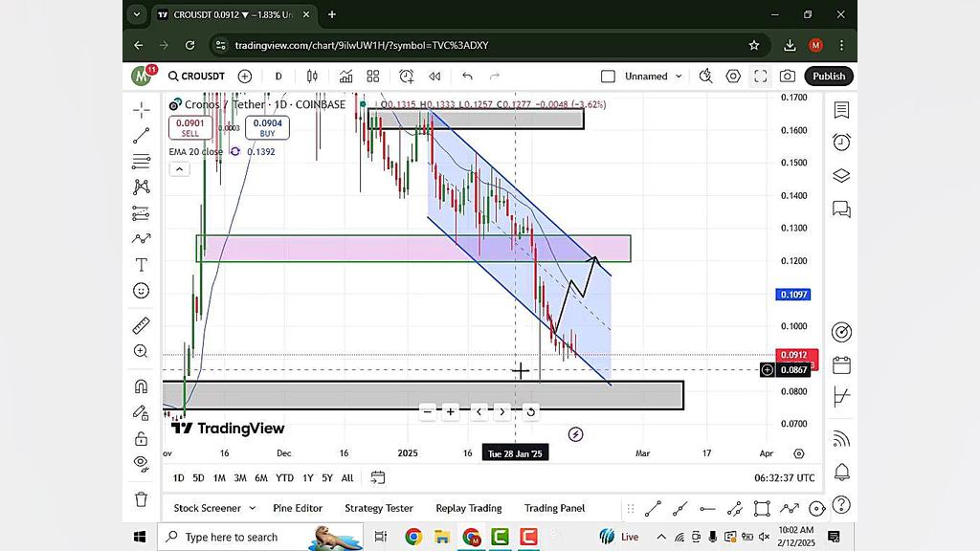Image resolution: width=980 pixels, height=551 pixels.
Task: Open the Fibonacci and Gann tools group
Action: pyautogui.click(x=142, y=161)
